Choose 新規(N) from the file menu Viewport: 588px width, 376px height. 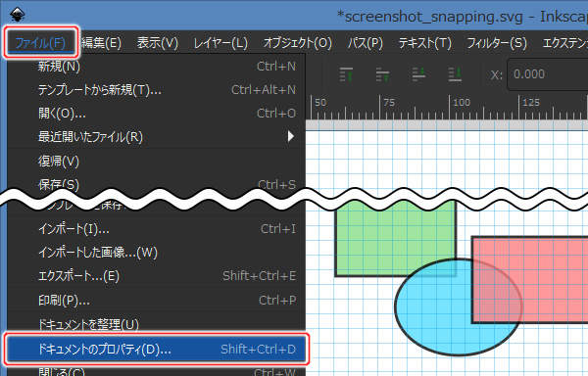pyautogui.click(x=157, y=67)
